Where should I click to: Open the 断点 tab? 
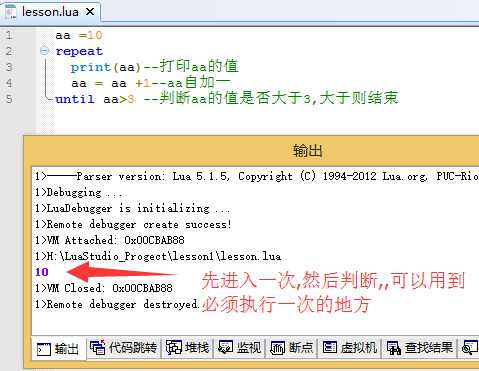pyautogui.click(x=291, y=348)
